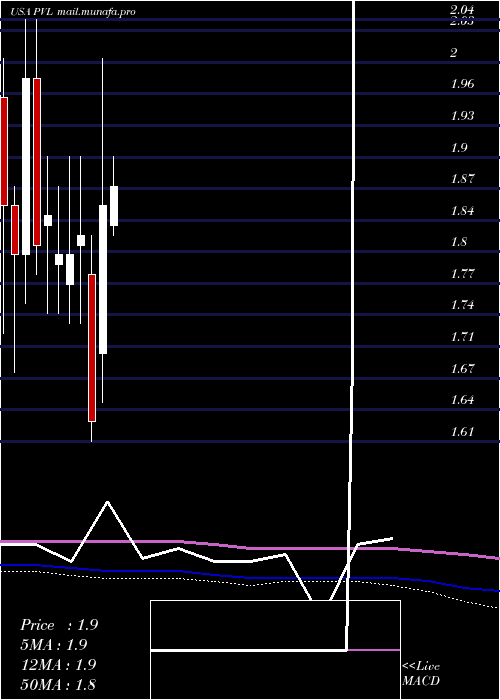Click the 1.64 price axis label

pyautogui.click(x=462, y=400)
